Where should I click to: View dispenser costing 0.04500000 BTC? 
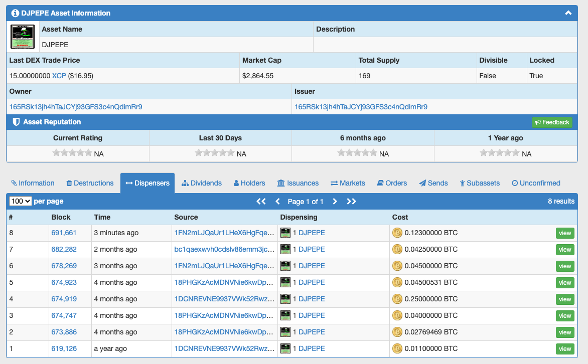point(565,266)
